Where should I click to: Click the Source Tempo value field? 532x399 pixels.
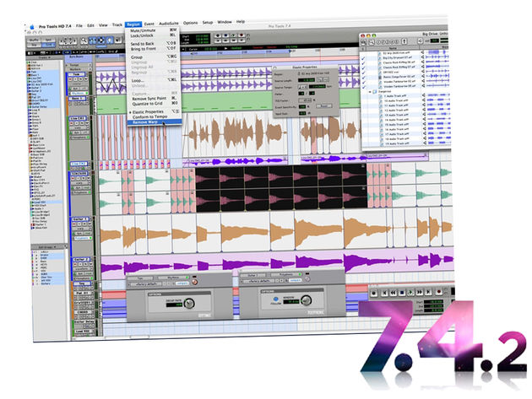317,86
